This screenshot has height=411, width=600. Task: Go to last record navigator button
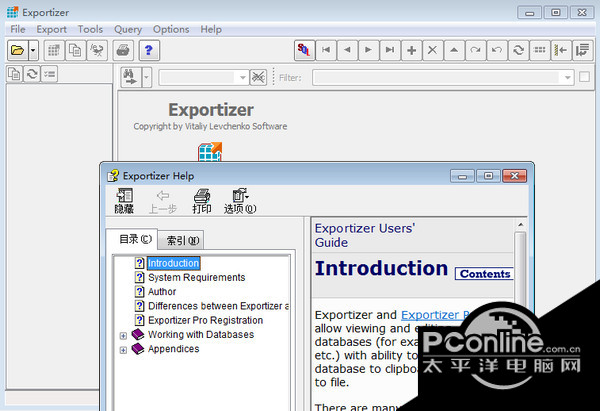[x=390, y=50]
